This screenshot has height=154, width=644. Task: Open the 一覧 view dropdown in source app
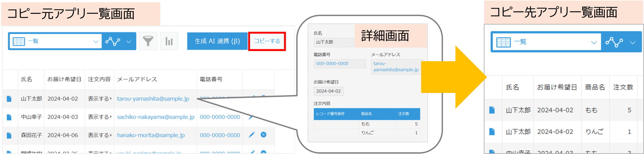56,41
